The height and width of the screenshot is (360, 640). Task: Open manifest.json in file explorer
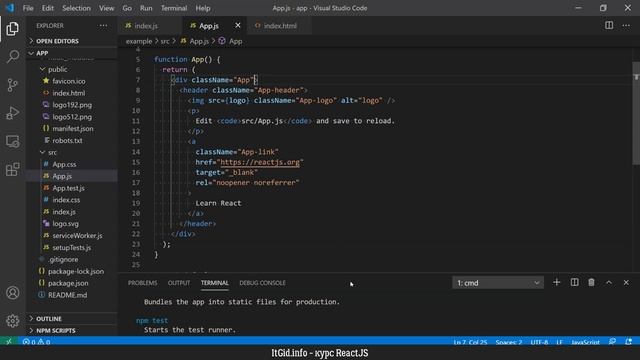click(x=73, y=129)
